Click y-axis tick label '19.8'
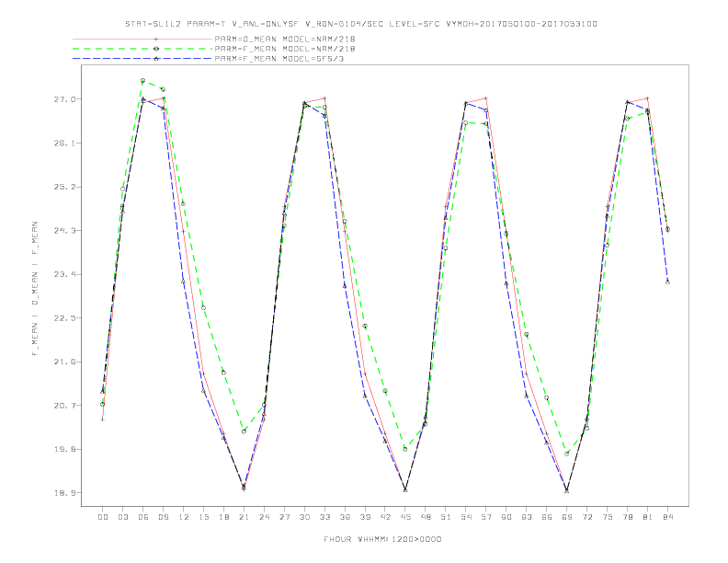Image resolution: width=728 pixels, height=563 pixels. (64, 449)
